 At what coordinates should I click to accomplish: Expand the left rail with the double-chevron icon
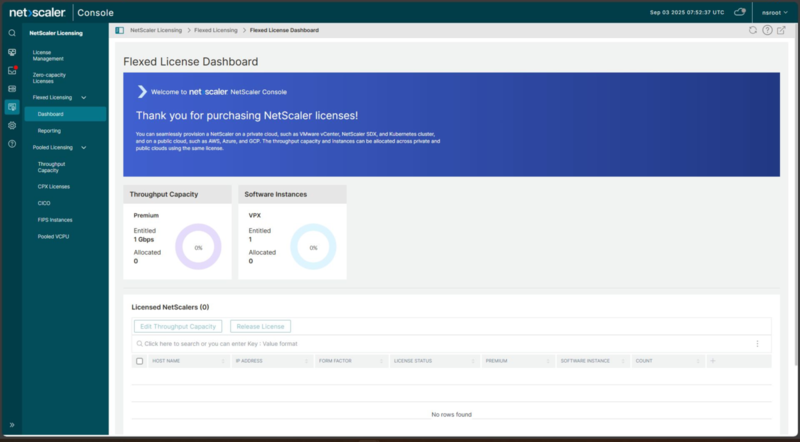pos(12,425)
